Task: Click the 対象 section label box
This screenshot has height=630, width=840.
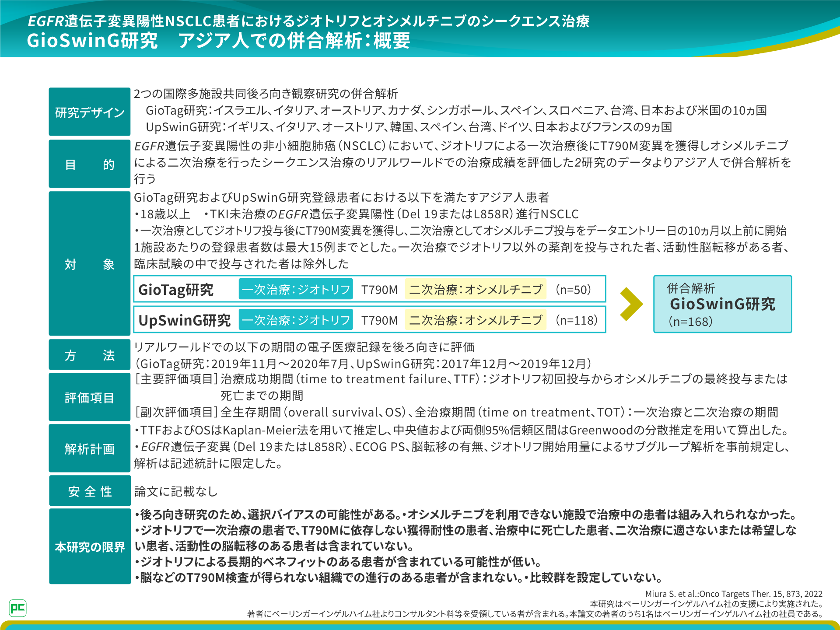Action: [90, 264]
